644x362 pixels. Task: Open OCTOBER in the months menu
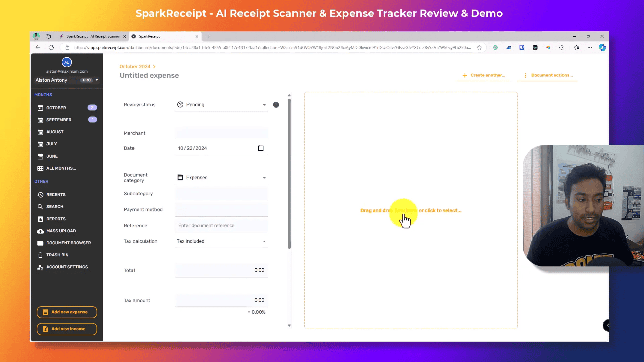coord(67,108)
